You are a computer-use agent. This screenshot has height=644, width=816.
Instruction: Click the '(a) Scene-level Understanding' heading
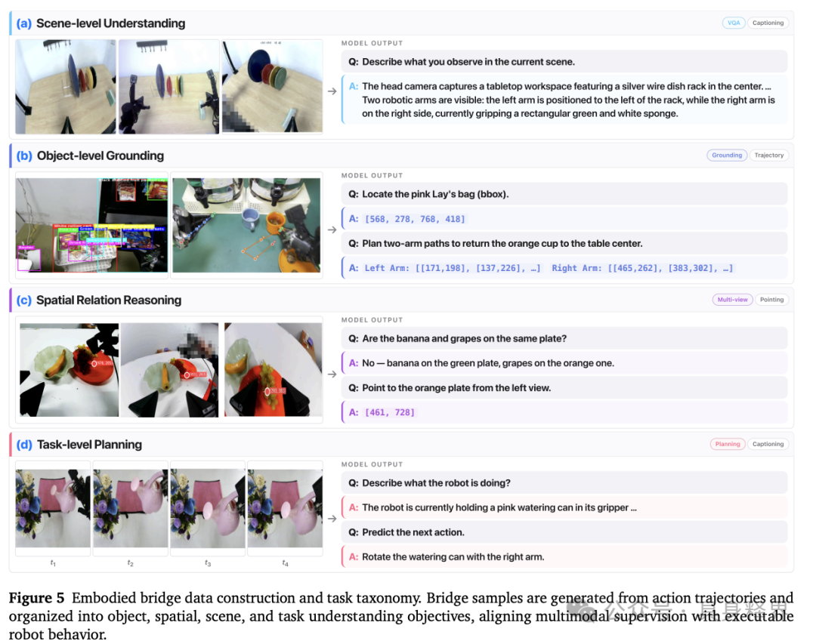pos(101,23)
